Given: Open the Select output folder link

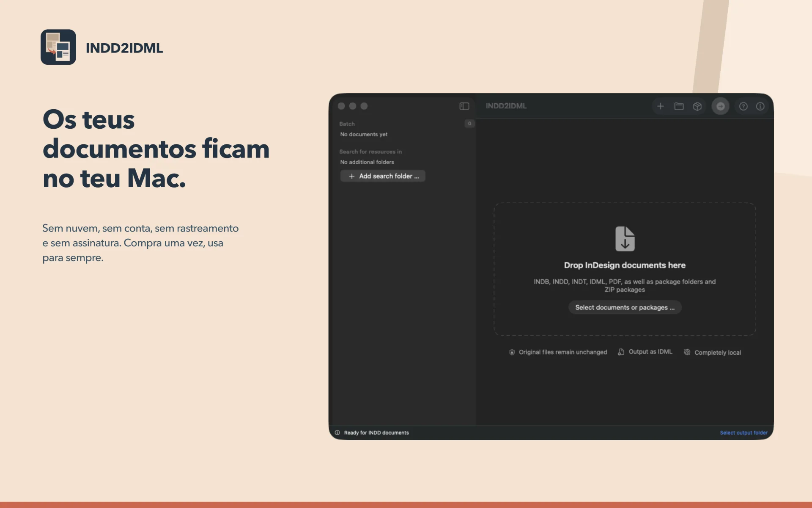Looking at the screenshot, I should pyautogui.click(x=743, y=433).
